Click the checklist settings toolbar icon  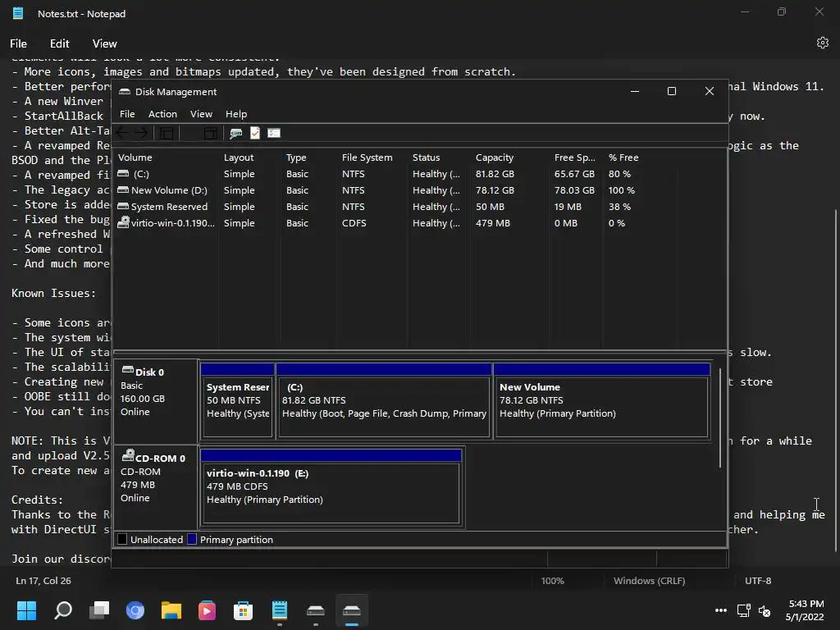point(274,133)
